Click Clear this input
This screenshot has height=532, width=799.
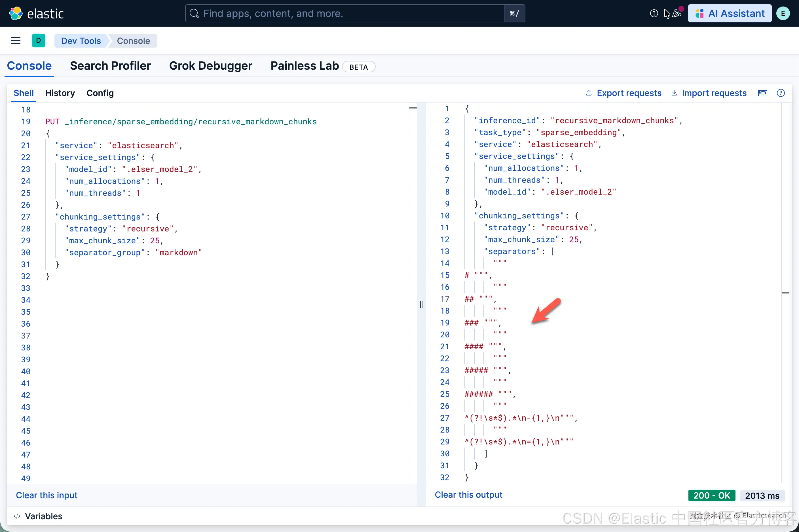[46, 495]
